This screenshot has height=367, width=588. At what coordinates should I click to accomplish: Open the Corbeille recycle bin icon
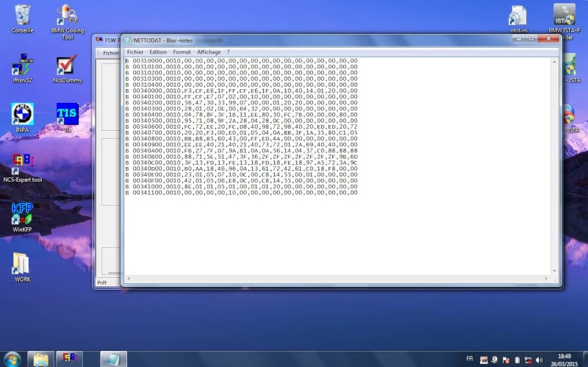pos(22,19)
